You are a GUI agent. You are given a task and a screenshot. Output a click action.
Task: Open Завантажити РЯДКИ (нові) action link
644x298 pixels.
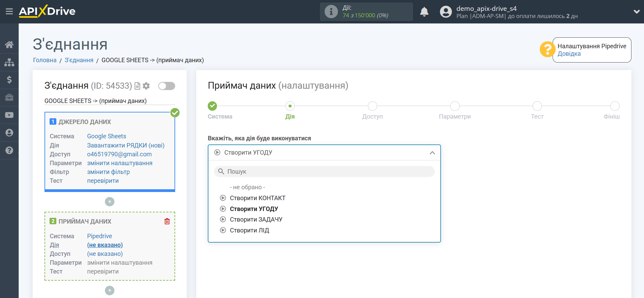tap(126, 145)
